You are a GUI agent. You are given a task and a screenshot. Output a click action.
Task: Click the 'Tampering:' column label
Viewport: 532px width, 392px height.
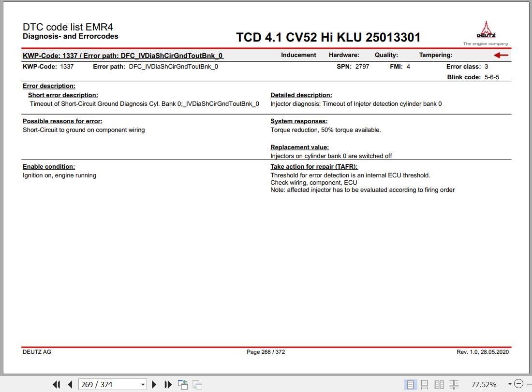click(436, 55)
